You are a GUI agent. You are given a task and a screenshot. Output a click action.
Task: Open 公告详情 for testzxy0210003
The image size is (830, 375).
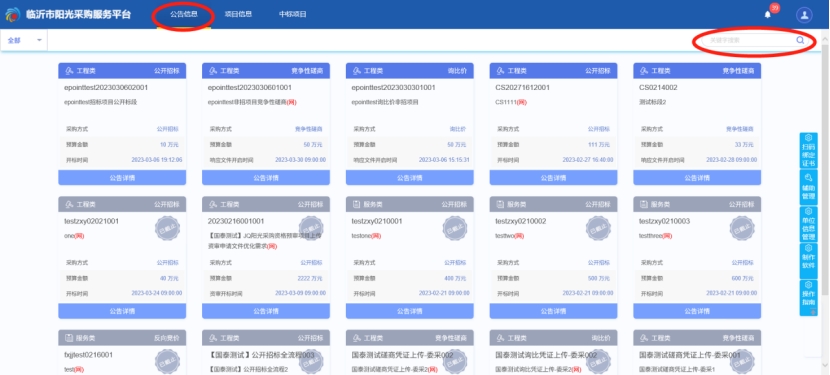click(x=697, y=311)
